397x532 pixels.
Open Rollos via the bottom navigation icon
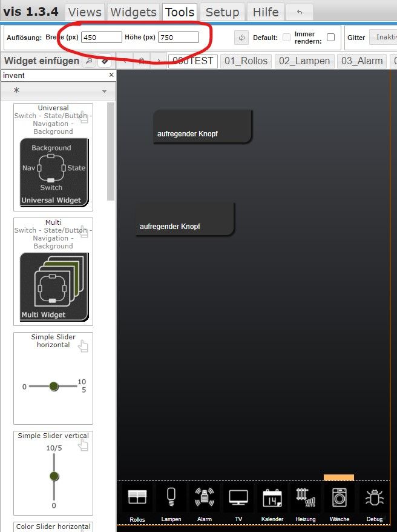pos(137,497)
